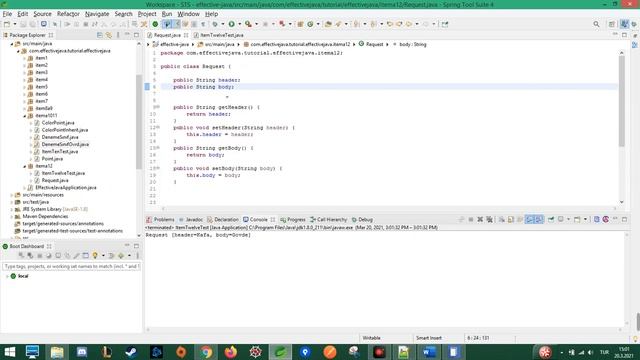The height and width of the screenshot is (360, 640).
Task: Toggle the Scroll Lock console button
Action: pyautogui.click(x=511, y=220)
